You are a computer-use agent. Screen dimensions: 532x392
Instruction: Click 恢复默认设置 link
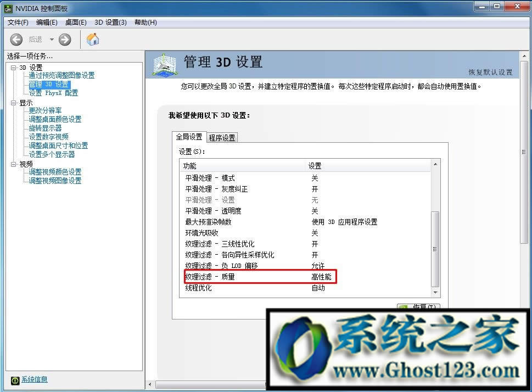tap(491, 72)
